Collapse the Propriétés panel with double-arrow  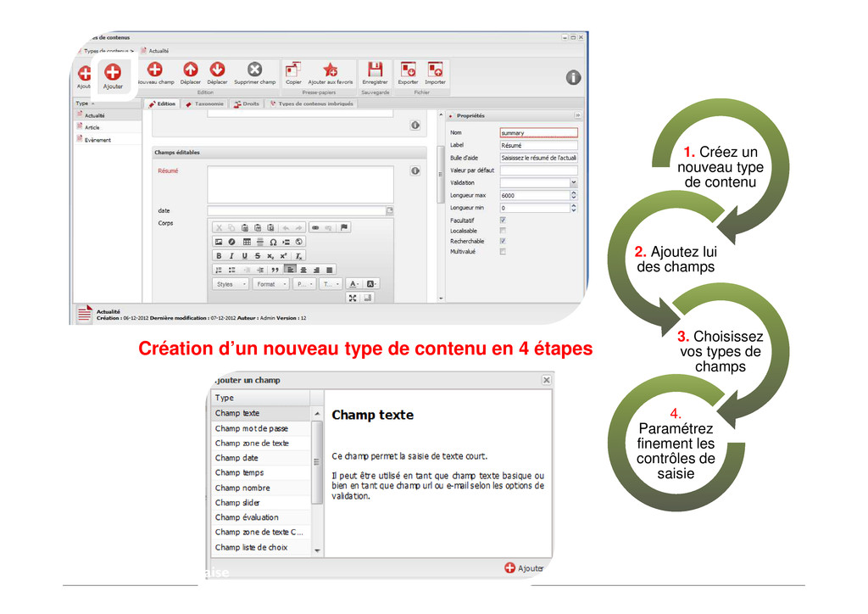pyautogui.click(x=577, y=115)
